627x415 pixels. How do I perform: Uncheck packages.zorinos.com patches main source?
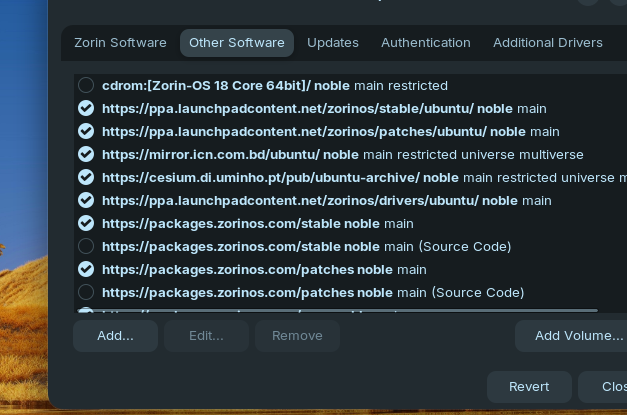(86, 270)
